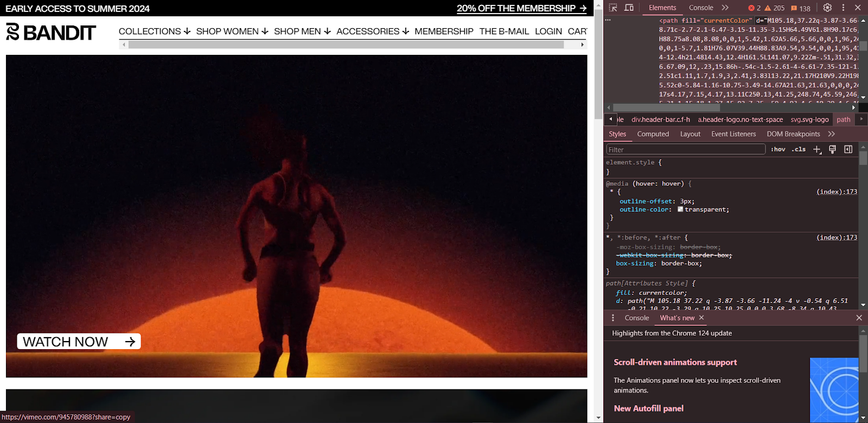Click the 205 warnings badge
Screen dimensions: 868x423
point(775,8)
